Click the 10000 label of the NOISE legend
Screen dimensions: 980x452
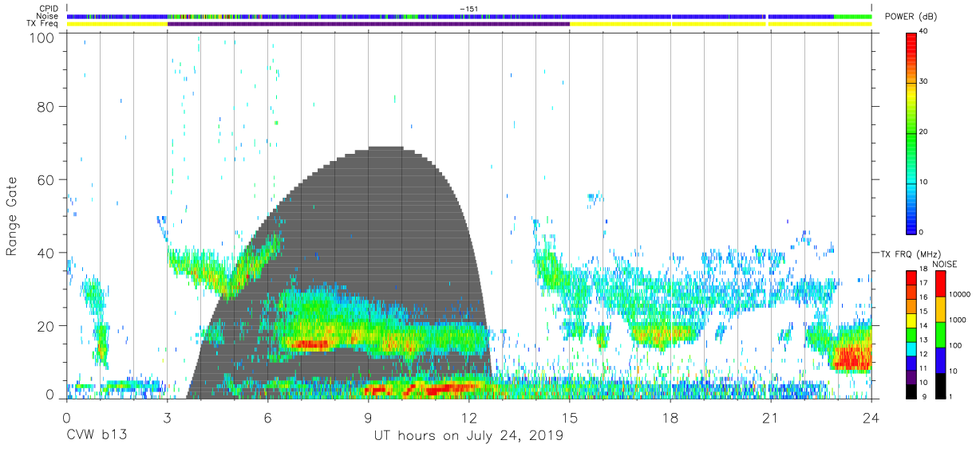pyautogui.click(x=961, y=294)
